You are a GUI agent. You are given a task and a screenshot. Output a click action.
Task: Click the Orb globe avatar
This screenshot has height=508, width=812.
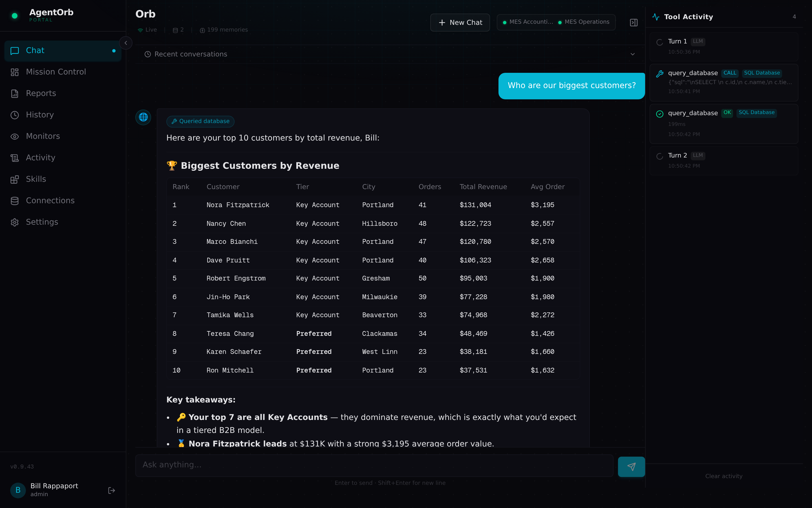tap(143, 117)
